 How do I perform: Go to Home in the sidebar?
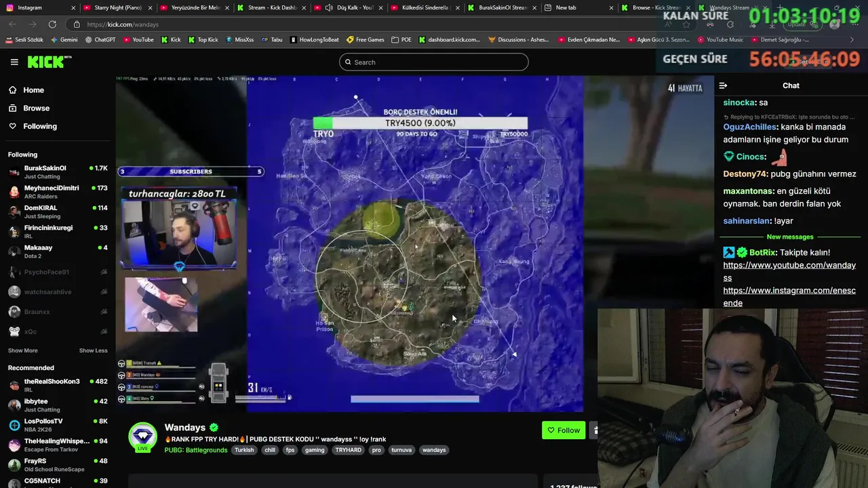click(33, 90)
